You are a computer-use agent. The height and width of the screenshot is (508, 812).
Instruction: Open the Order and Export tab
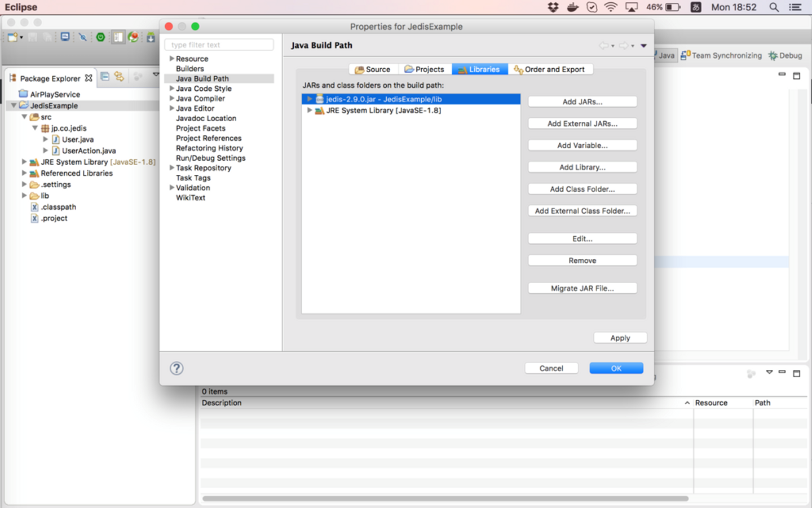550,69
